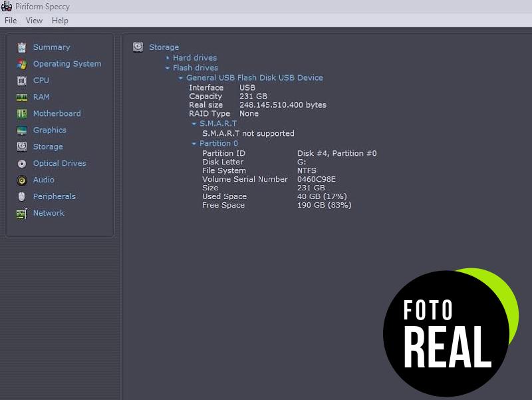The height and width of the screenshot is (400, 532).
Task: Click the Network card icon
Action: [x=22, y=214]
